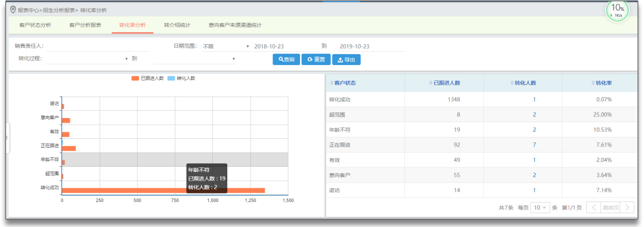Click the location pin icon in breadcrumb
644x227 pixels.
coord(13,10)
